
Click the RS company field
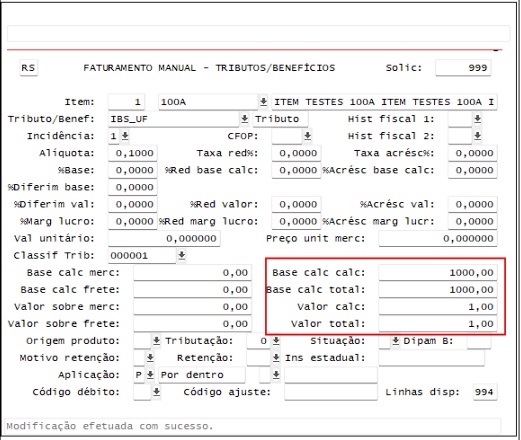(28, 68)
